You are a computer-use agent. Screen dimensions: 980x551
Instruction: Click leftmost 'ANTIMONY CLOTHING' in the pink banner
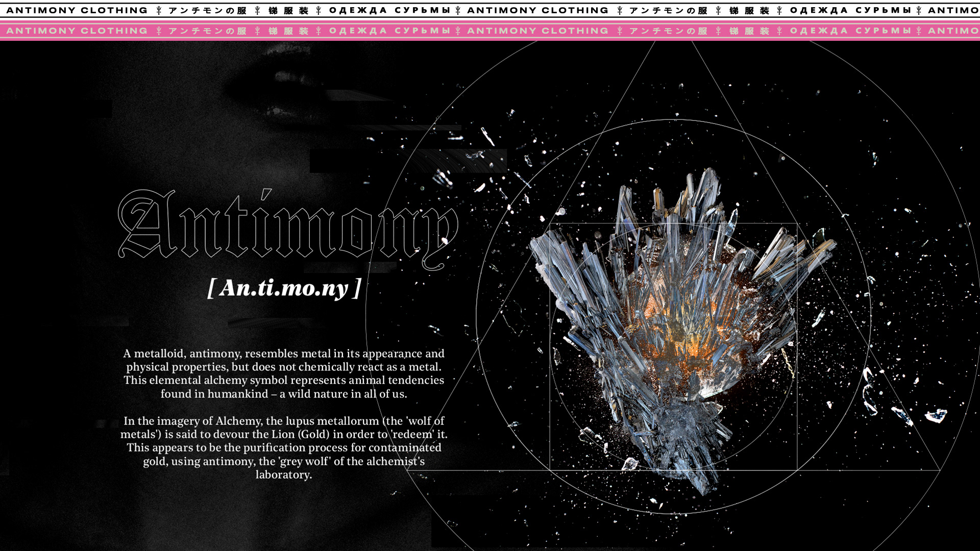point(77,31)
